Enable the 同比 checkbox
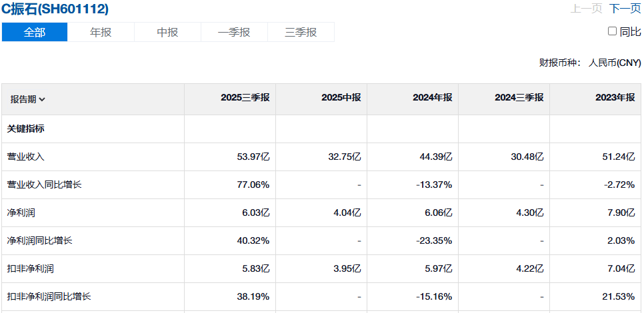Image resolution: width=644 pixels, height=313 pixels. click(612, 31)
